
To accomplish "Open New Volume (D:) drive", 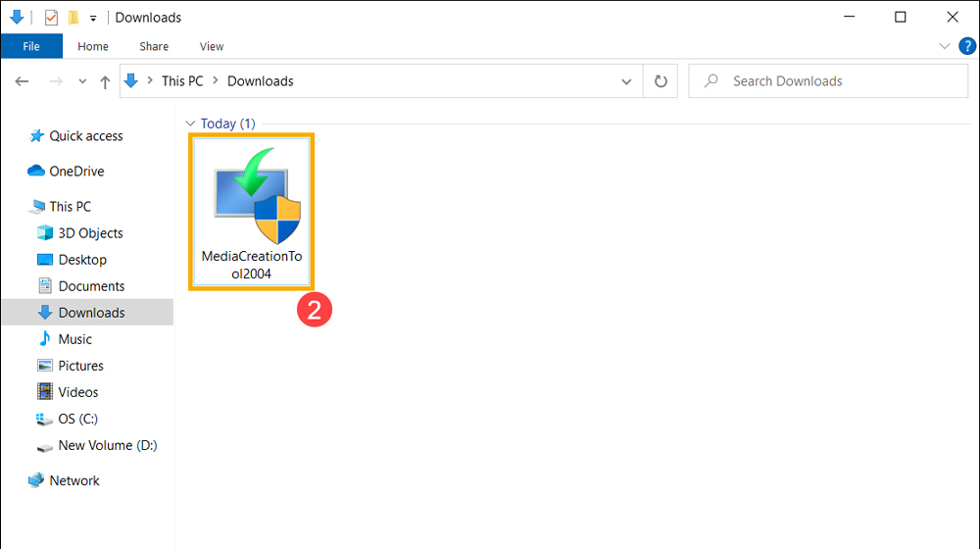I will (108, 445).
